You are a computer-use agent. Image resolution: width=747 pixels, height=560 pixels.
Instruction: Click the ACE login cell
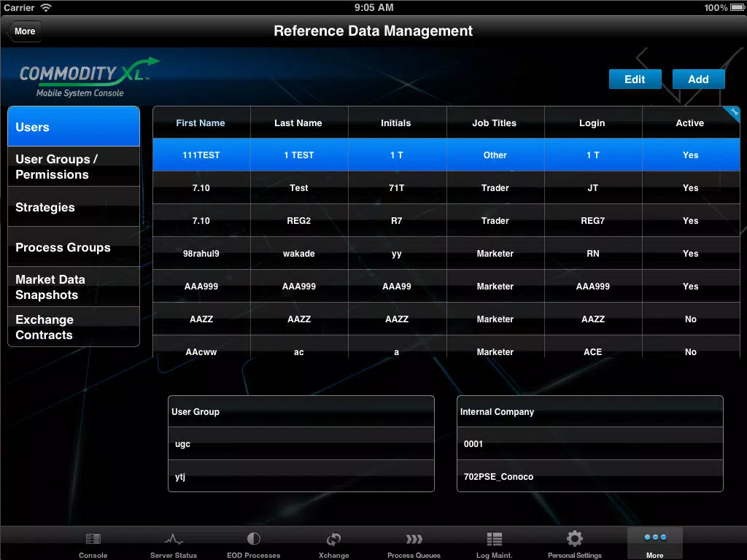592,347
